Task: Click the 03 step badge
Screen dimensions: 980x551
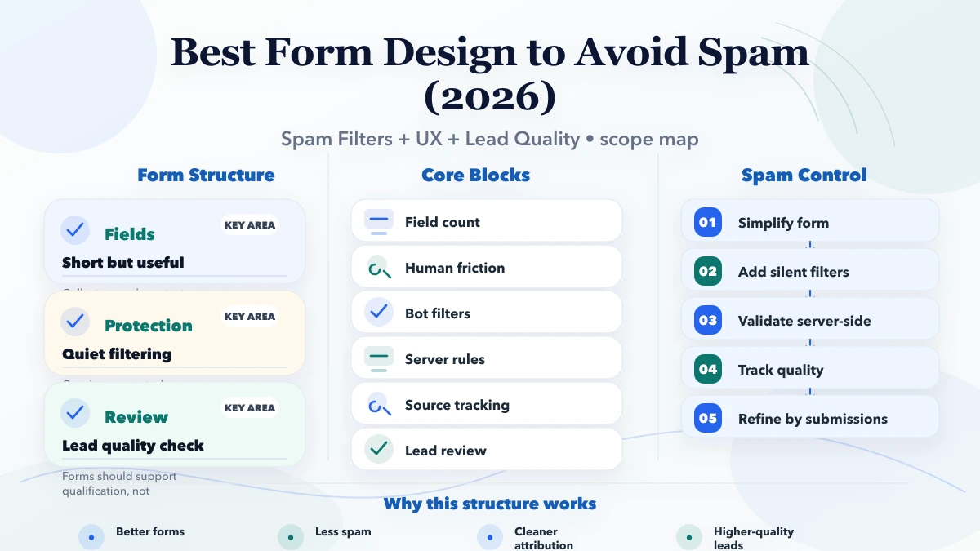Action: 708,321
